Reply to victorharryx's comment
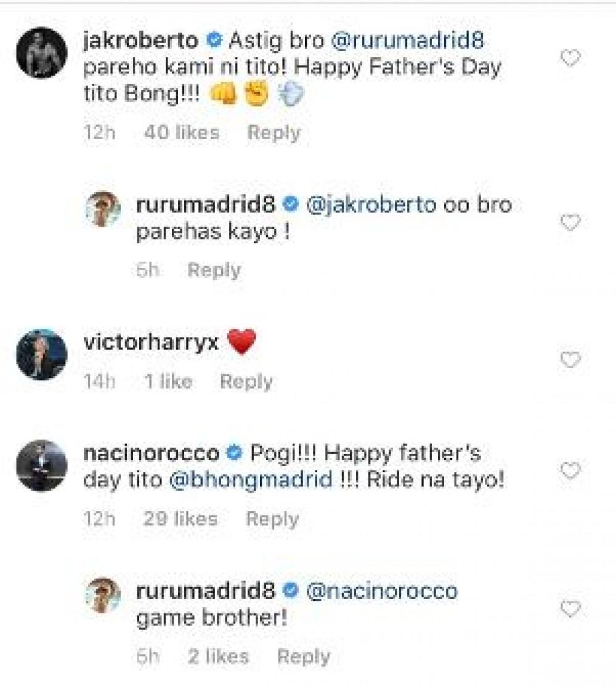Image resolution: width=616 pixels, height=689 pixels. click(246, 382)
